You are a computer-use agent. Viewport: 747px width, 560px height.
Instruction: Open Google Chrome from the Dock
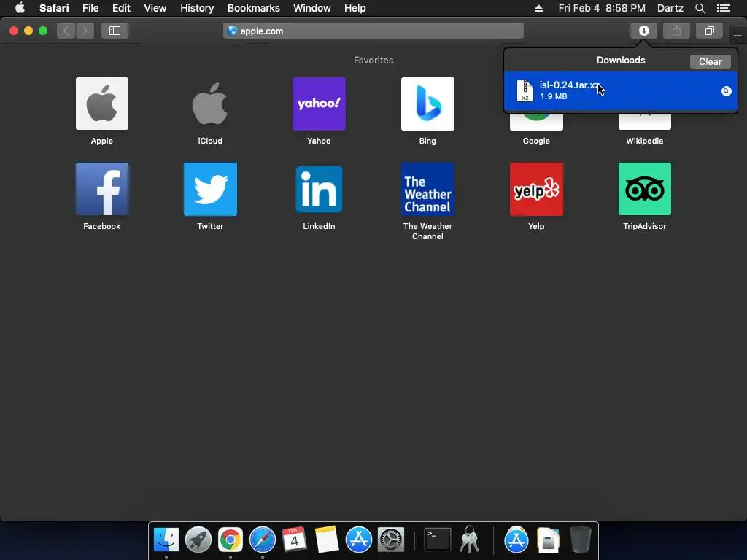pyautogui.click(x=230, y=540)
